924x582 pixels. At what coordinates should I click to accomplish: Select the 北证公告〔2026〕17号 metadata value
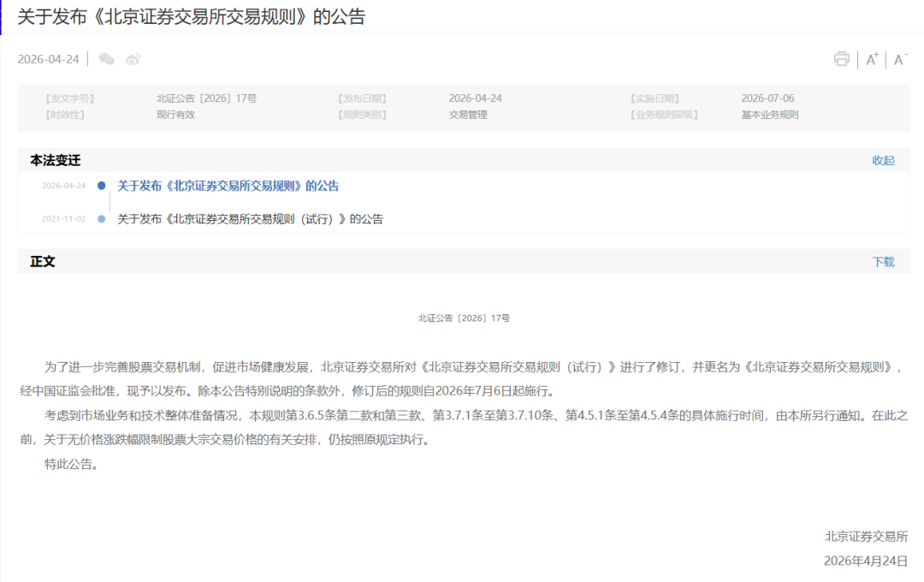click(206, 98)
